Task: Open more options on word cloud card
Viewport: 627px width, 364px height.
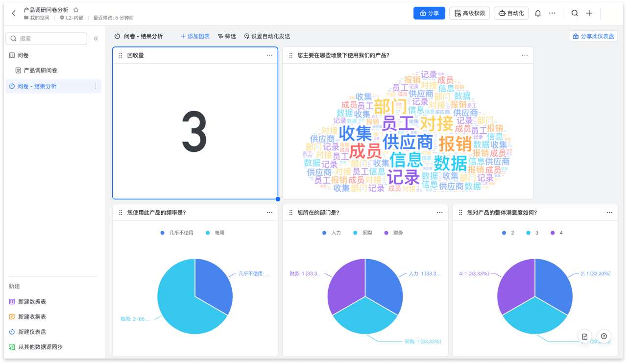Action: [525, 55]
